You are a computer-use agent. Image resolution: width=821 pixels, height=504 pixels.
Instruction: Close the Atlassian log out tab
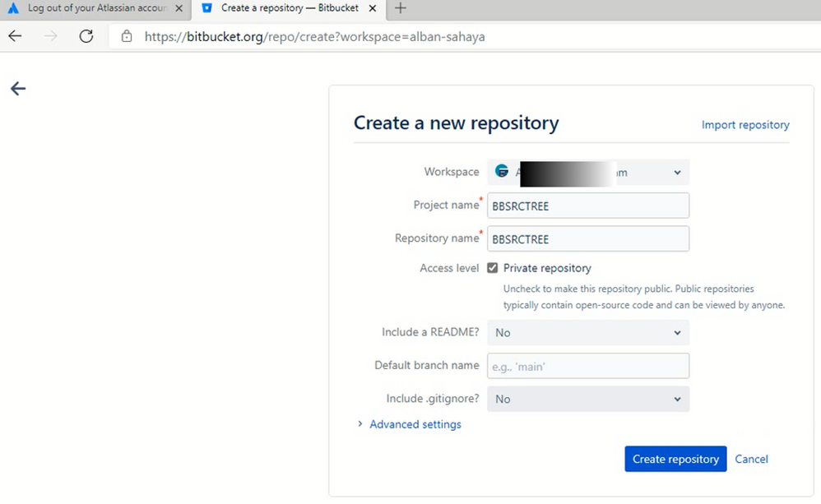[179, 8]
